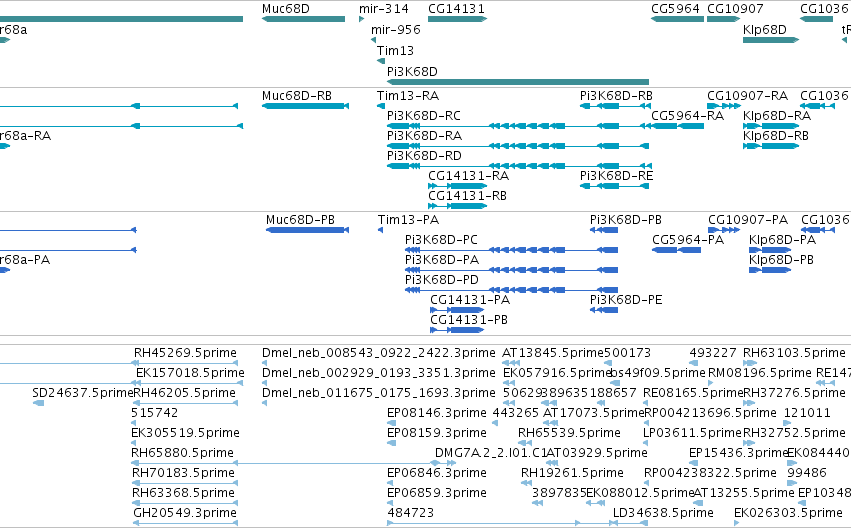Click the 'LD34638.5prime' EST label

tap(663, 513)
